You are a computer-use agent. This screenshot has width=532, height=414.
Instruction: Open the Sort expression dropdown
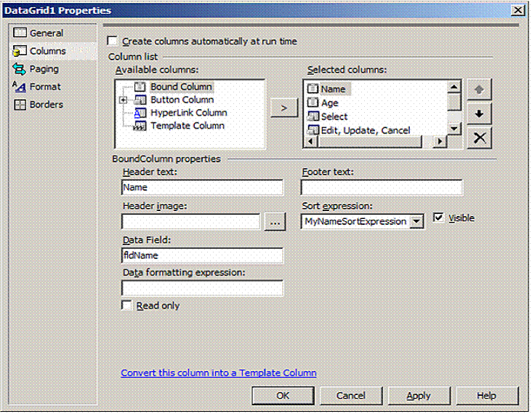(x=416, y=221)
